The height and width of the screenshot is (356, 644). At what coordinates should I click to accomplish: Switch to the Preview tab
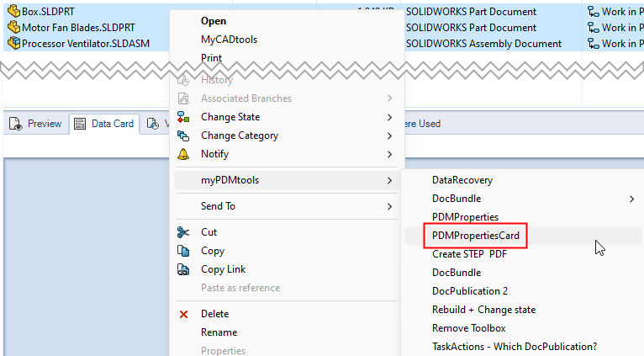click(36, 124)
